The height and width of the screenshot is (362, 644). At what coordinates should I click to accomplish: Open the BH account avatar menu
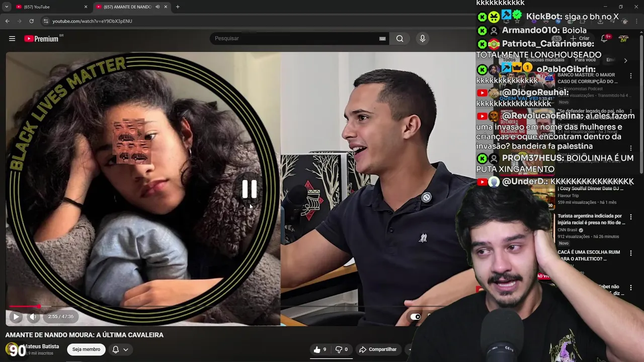click(x=624, y=38)
